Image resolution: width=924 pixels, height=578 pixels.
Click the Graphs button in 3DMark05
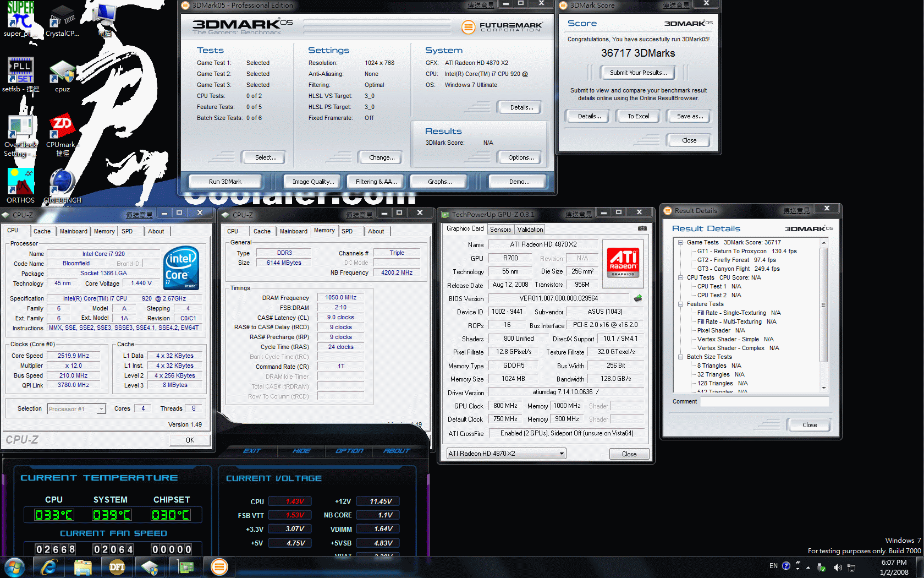tap(440, 182)
